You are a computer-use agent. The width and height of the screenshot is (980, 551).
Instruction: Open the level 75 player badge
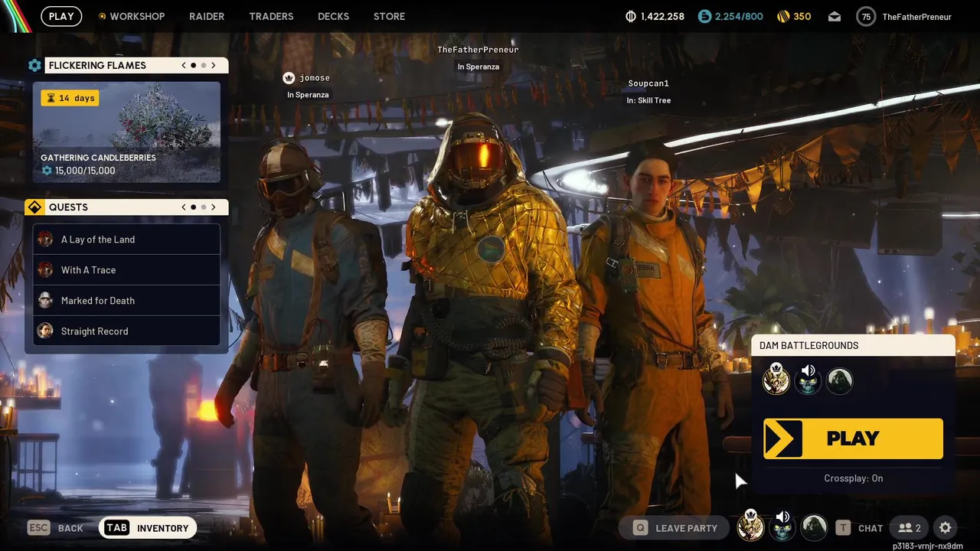[866, 16]
